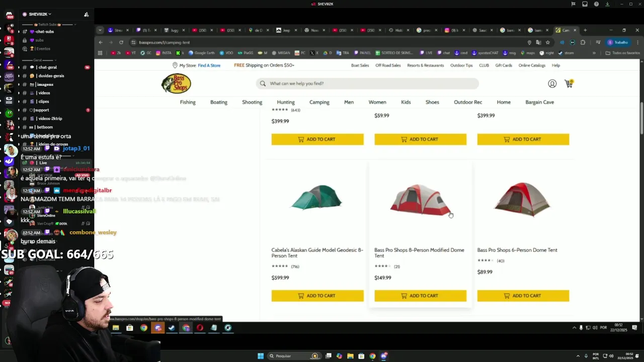Open the Bass Pro Shops shopping cart
This screenshot has width=644, height=362.
point(569,83)
